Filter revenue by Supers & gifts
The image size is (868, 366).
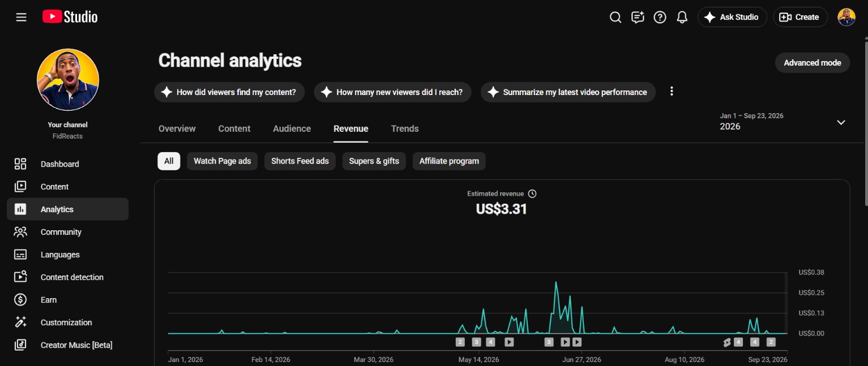374,161
